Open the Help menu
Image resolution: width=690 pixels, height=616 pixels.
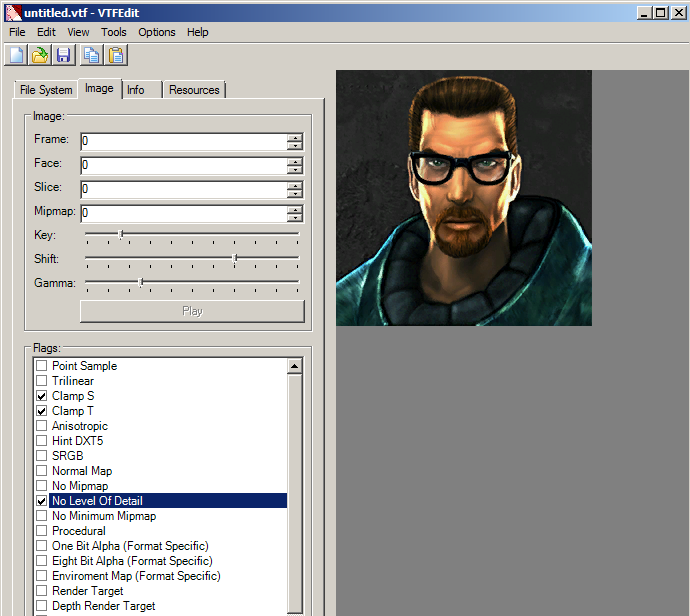[x=198, y=32]
